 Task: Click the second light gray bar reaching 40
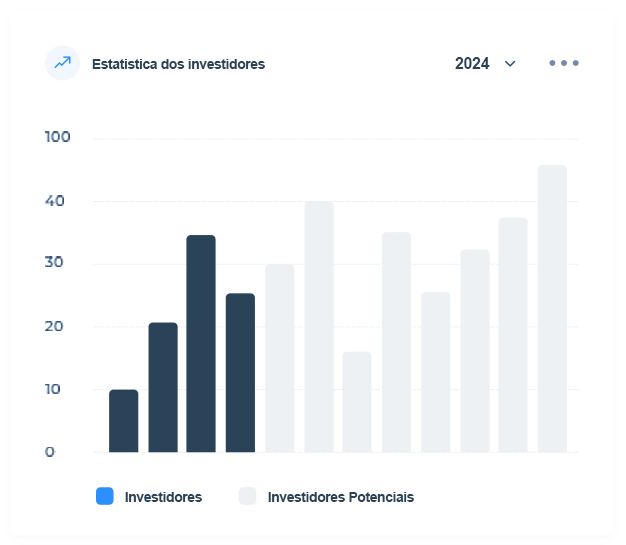(x=319, y=326)
